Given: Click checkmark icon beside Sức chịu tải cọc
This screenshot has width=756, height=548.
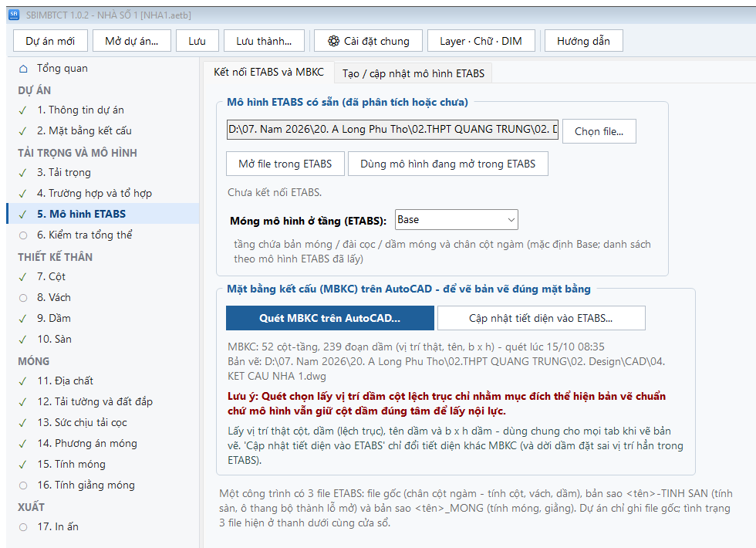Looking at the screenshot, I should 22,423.
